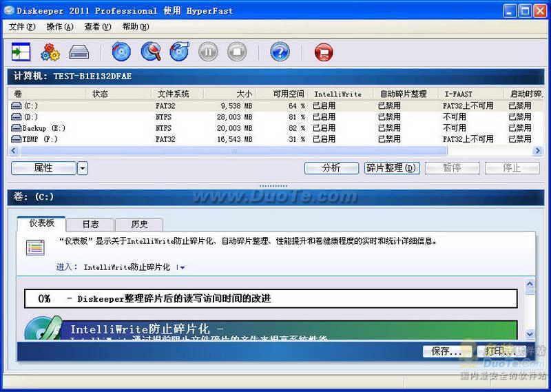The height and width of the screenshot is (392, 551).
Task: Click the 28,003 MB size cell
Action: [x=234, y=117]
